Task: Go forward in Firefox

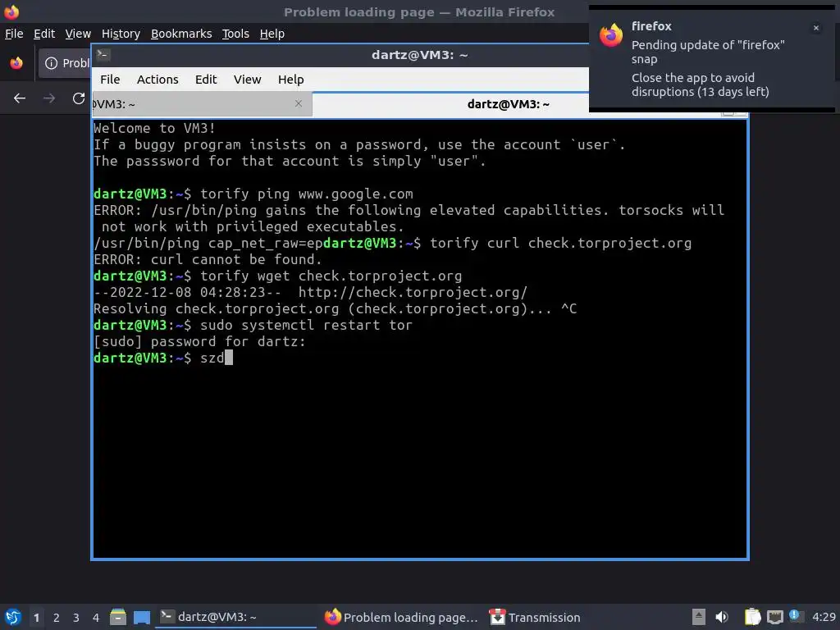Action: coord(48,98)
